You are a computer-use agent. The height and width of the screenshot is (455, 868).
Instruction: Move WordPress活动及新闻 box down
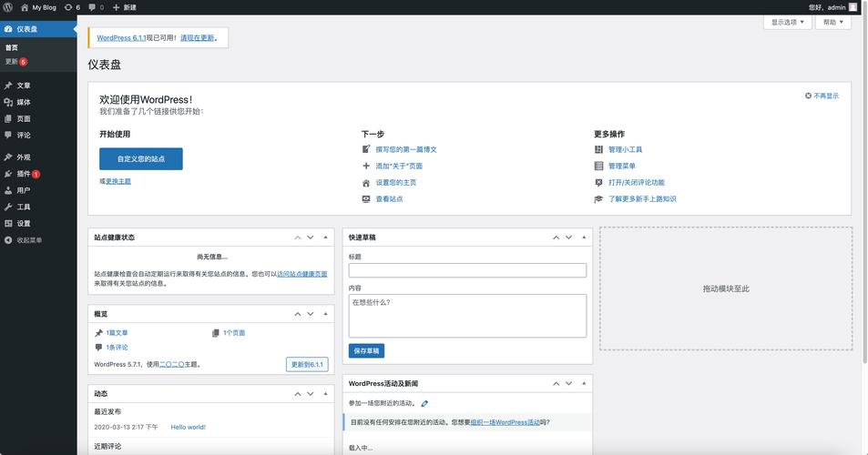[568, 383]
